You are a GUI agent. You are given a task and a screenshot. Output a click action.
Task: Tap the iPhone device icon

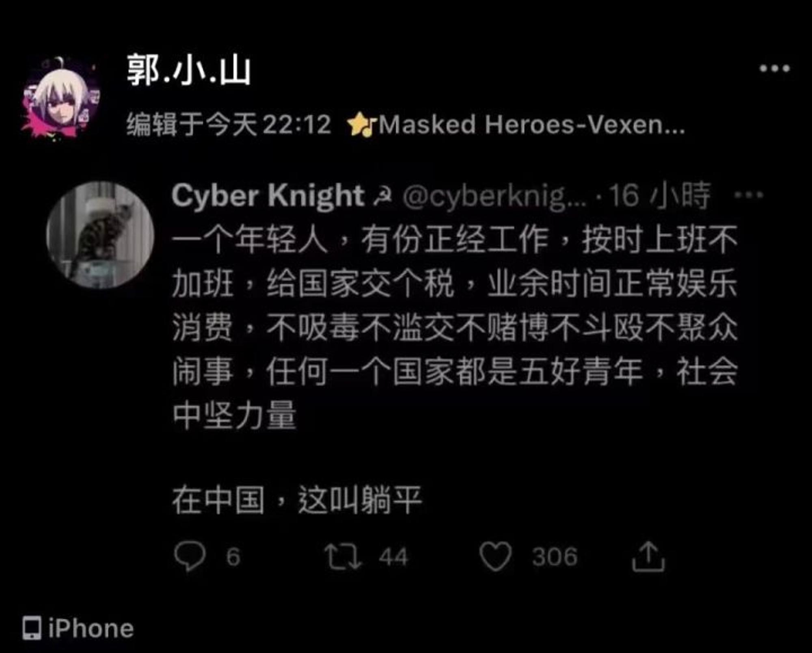point(32,628)
